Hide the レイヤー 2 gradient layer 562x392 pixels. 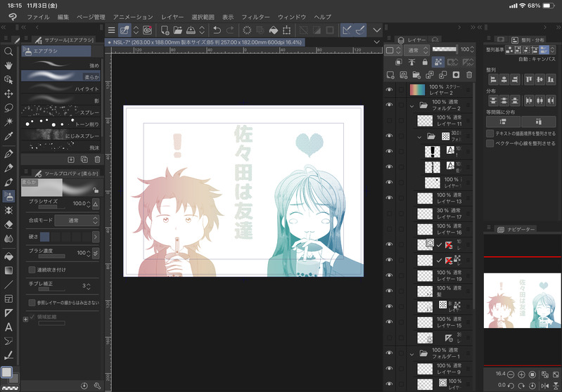point(389,89)
